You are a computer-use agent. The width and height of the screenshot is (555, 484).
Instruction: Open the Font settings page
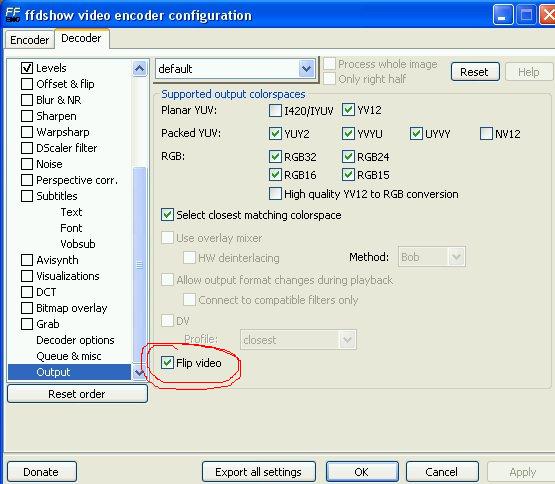click(x=71, y=228)
